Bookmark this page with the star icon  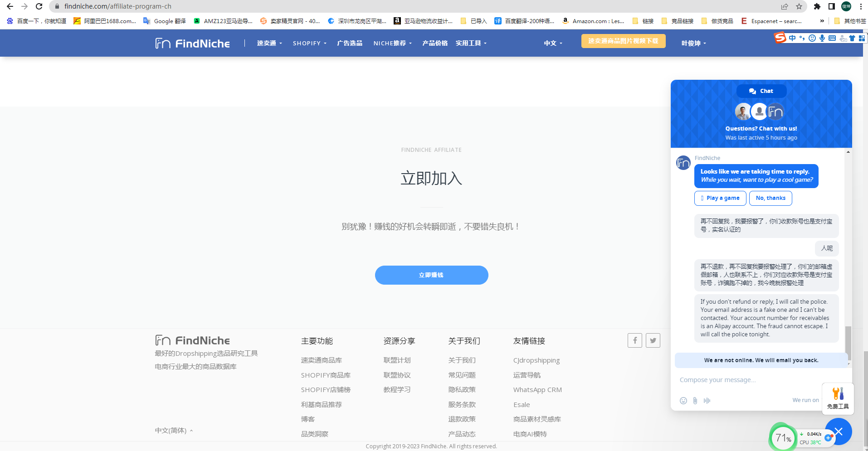[x=799, y=6]
